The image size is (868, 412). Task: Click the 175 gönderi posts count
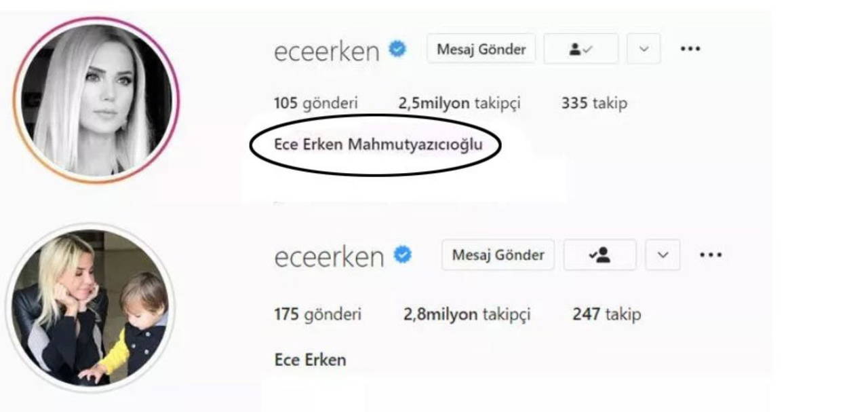point(317,315)
